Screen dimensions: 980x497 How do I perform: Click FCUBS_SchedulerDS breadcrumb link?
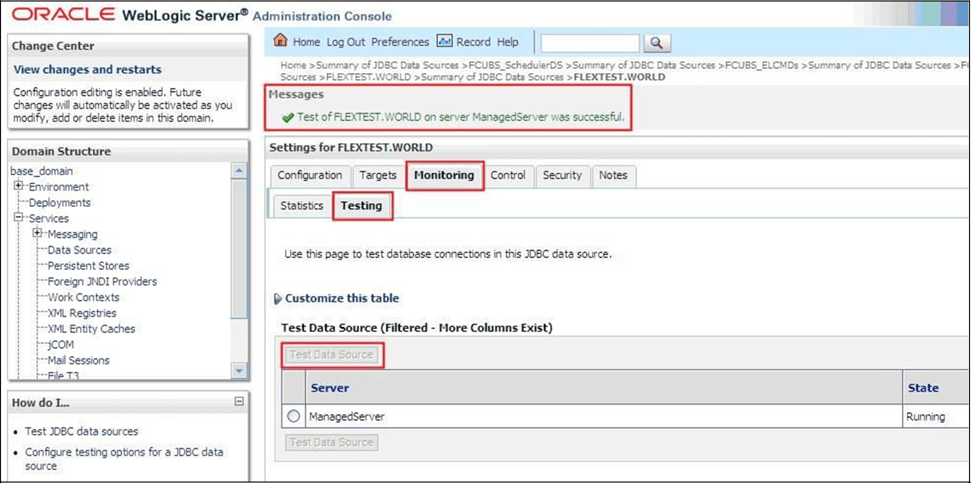515,65
